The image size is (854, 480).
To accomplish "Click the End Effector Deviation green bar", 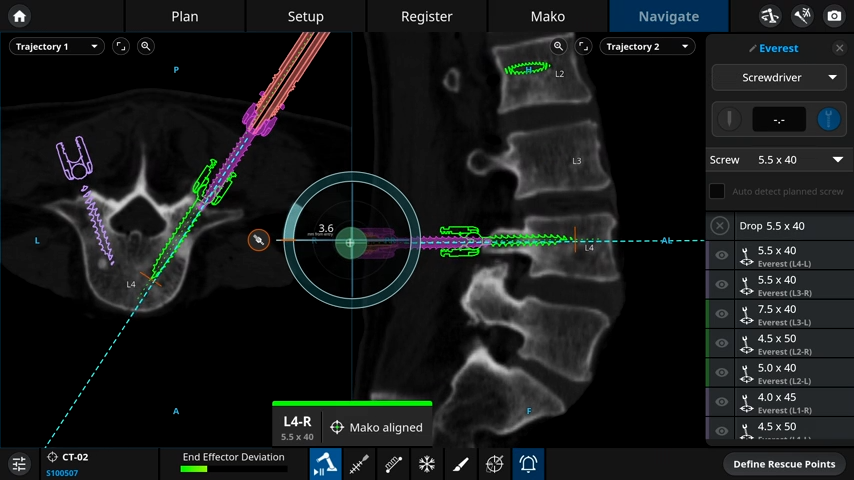I will 193,469.
